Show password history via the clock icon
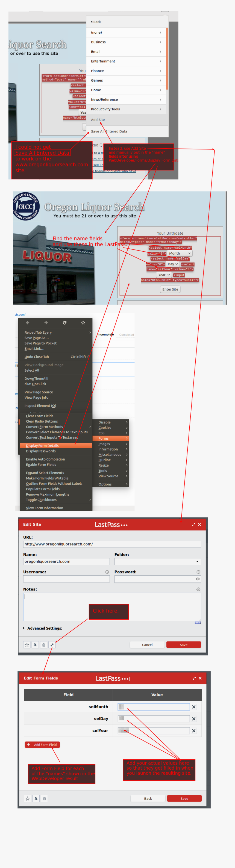This screenshot has width=235, height=868. tap(198, 572)
